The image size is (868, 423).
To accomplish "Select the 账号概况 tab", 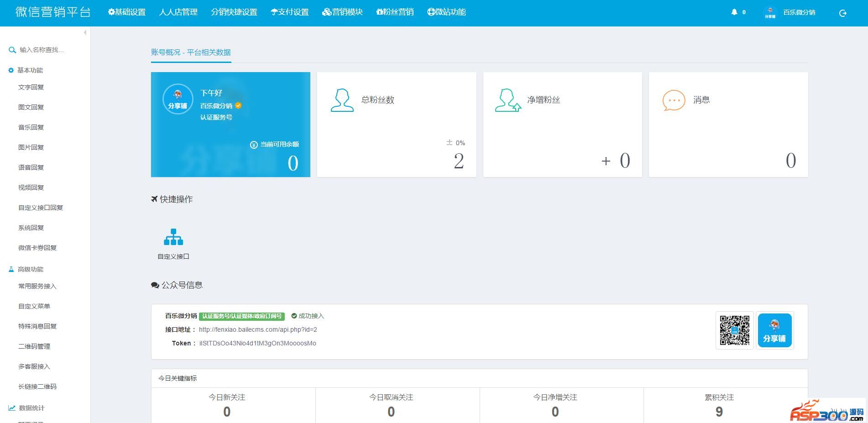I will coord(191,52).
